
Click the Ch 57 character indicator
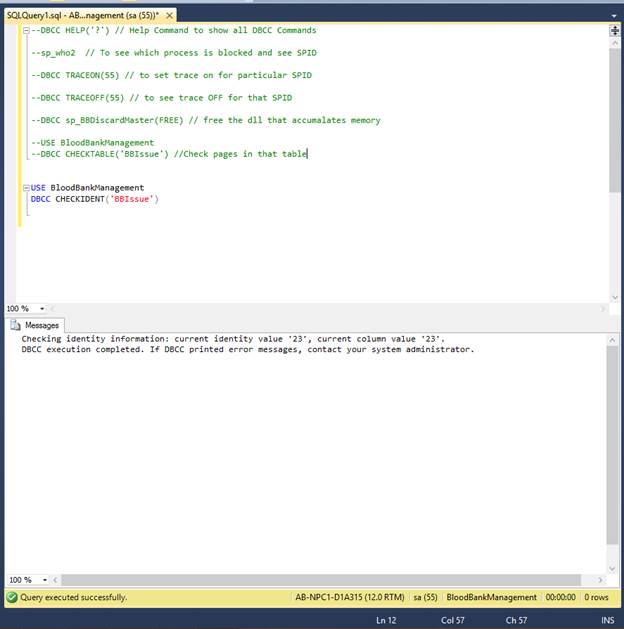point(516,620)
